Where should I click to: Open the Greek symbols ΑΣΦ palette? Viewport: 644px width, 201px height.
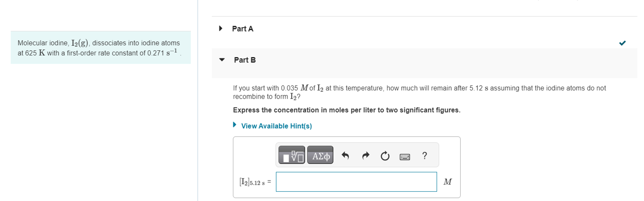tap(320, 155)
